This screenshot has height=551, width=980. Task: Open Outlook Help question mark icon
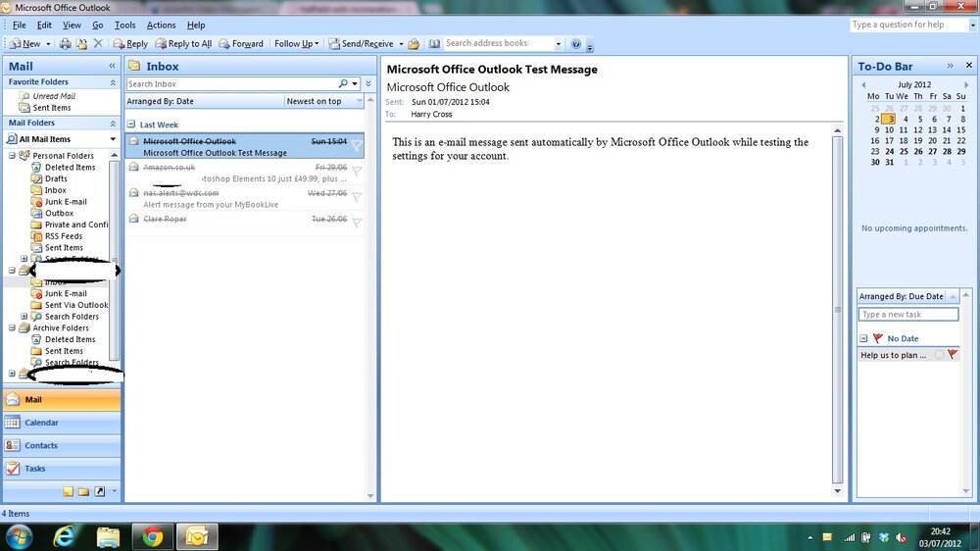click(x=576, y=44)
